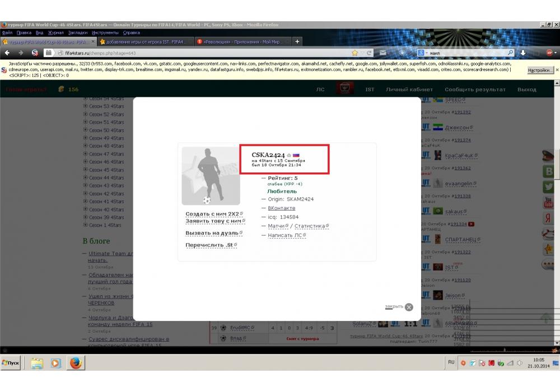The image size is (560, 392).
Task: Click the Firefox taskbar icon
Action: [x=76, y=363]
